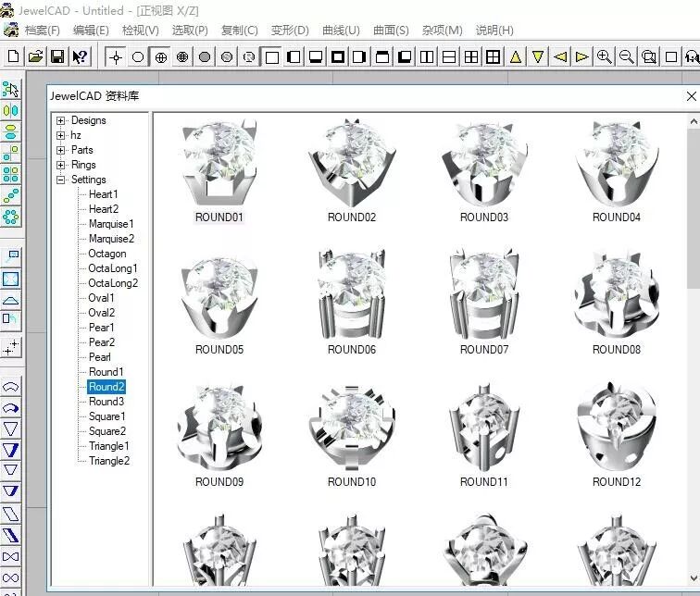
Task: Click the New file toolbar icon
Action: pos(13,56)
